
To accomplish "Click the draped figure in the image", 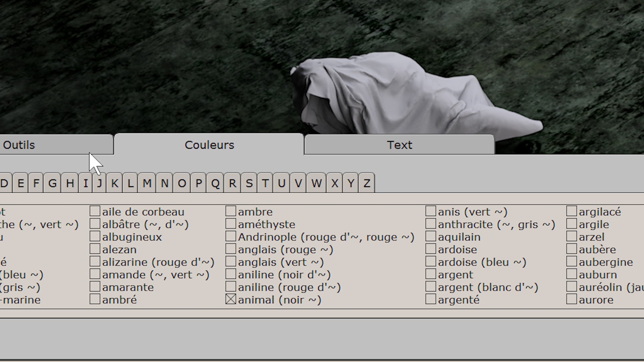I will tap(393, 94).
